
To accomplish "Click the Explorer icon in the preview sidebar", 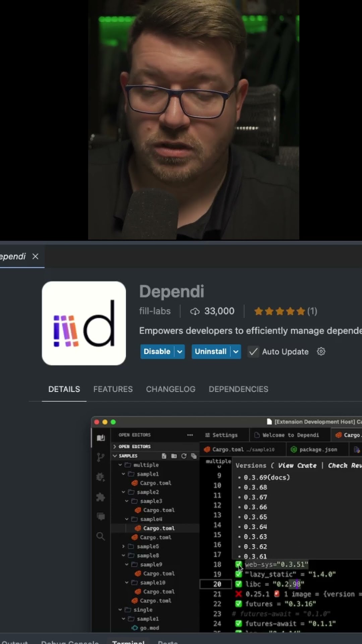I will click(101, 438).
